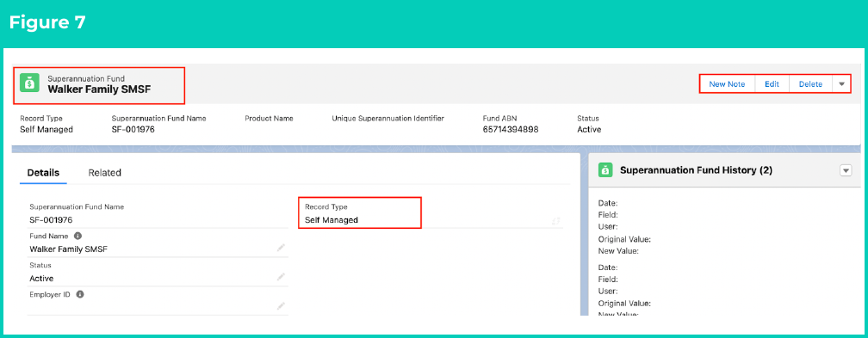The height and width of the screenshot is (338, 868).
Task: Open Employer ID info tooltip icon
Action: tap(80, 294)
